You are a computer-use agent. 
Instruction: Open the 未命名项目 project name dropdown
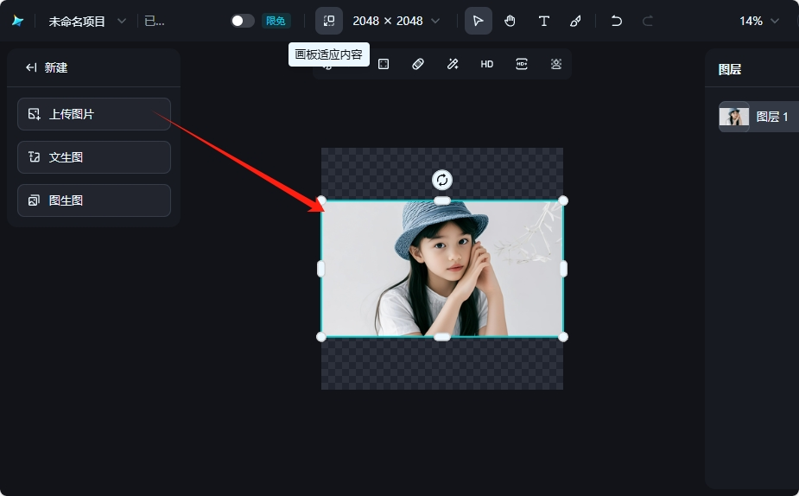[x=87, y=21]
